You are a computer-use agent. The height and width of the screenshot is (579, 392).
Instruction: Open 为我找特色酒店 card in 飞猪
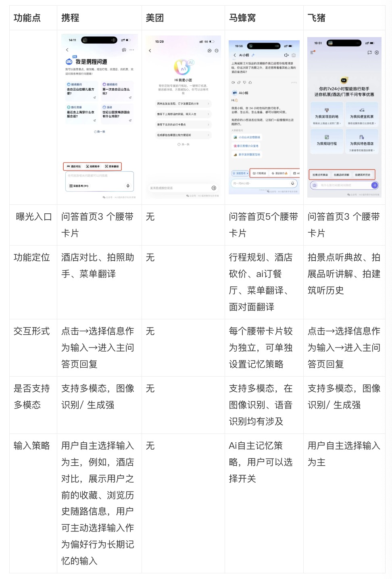tap(362, 141)
